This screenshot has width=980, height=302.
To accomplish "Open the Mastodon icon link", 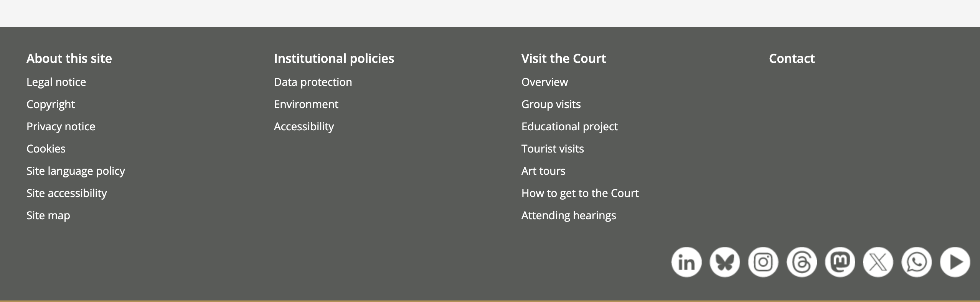I will point(840,262).
